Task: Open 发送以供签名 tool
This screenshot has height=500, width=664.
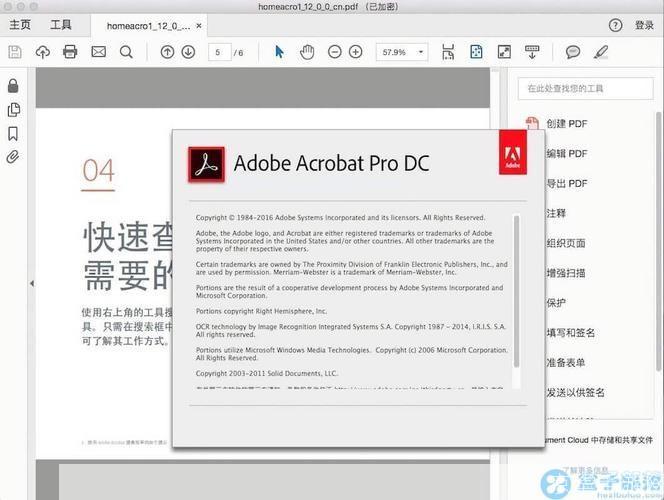Action: tap(575, 392)
